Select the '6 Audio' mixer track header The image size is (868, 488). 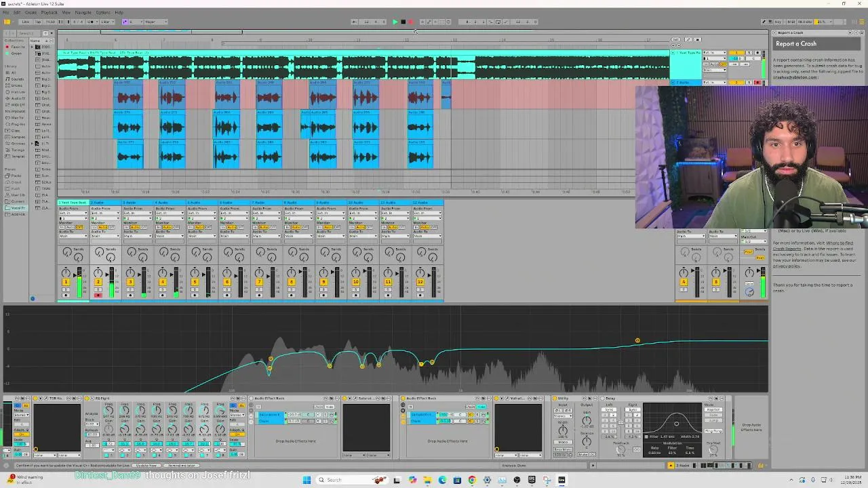(235, 203)
